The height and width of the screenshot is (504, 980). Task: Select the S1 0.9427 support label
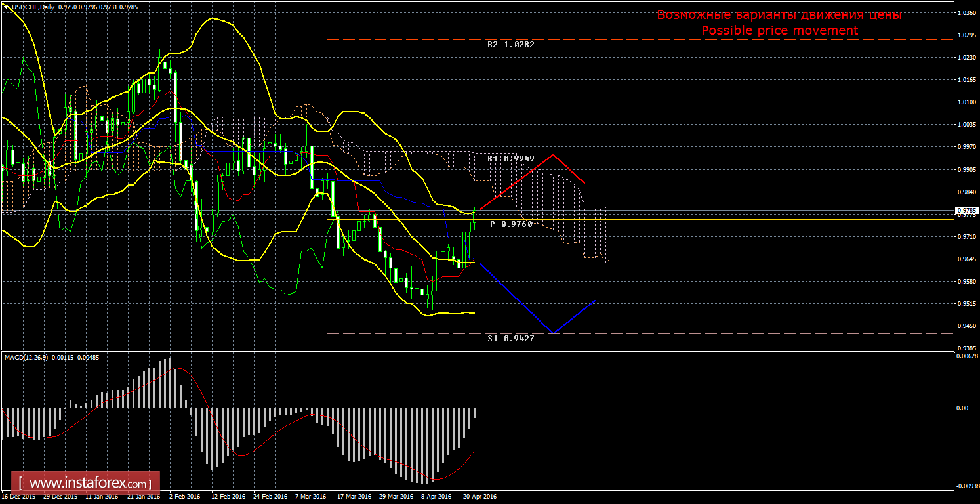coord(510,338)
